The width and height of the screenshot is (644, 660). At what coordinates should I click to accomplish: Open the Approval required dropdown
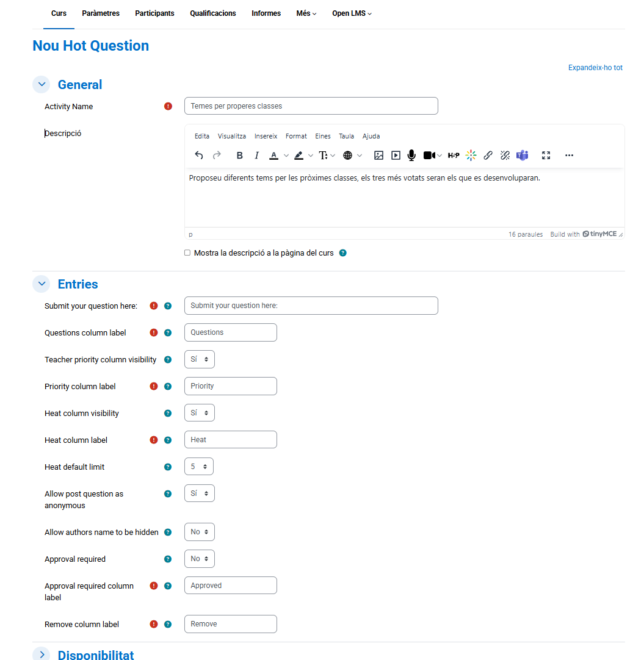click(x=200, y=559)
